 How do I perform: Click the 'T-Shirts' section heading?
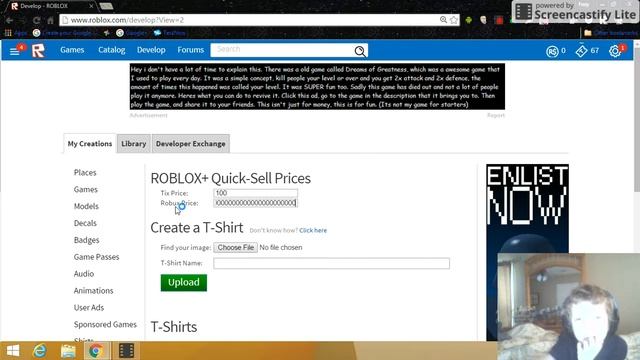174,327
